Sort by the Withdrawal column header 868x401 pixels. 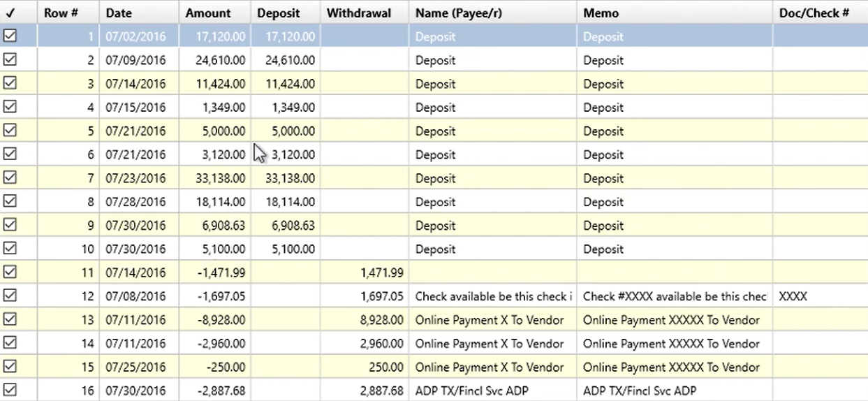365,13
